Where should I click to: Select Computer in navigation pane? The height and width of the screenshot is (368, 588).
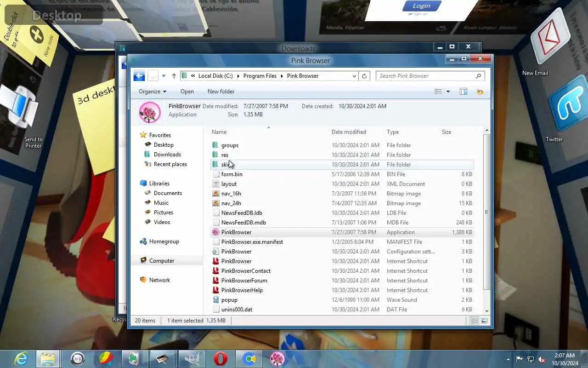click(x=162, y=261)
